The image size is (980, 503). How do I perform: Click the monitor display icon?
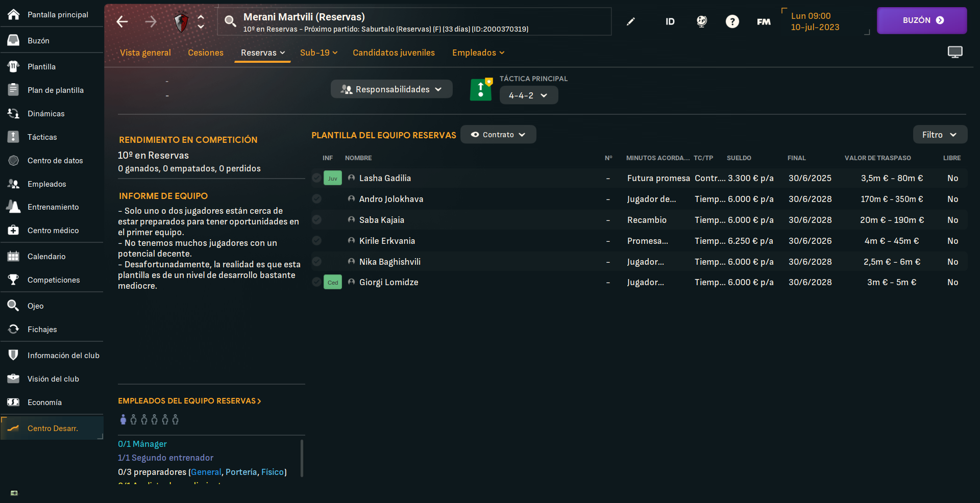pyautogui.click(x=955, y=52)
